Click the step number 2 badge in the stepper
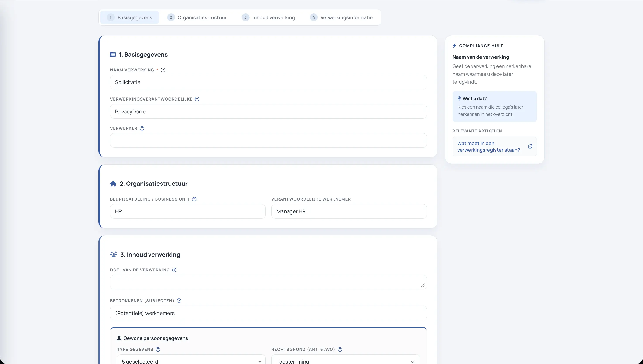Viewport: 643px width, 364px height. click(171, 17)
